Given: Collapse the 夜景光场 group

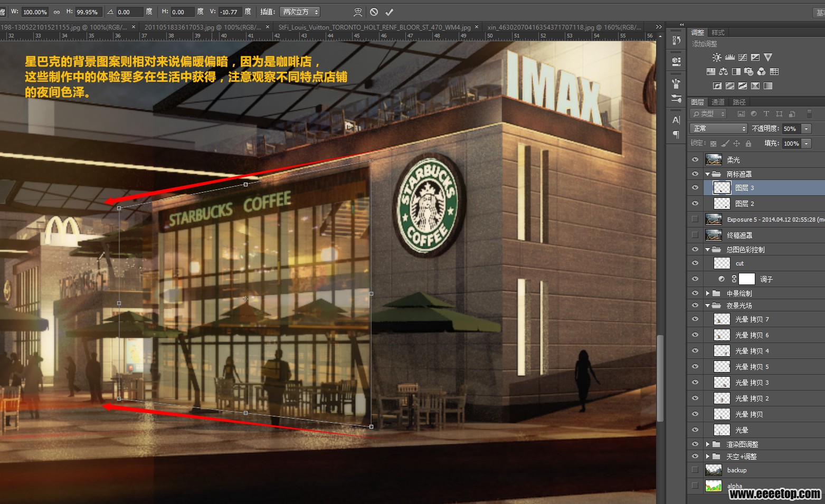Looking at the screenshot, I should point(708,305).
